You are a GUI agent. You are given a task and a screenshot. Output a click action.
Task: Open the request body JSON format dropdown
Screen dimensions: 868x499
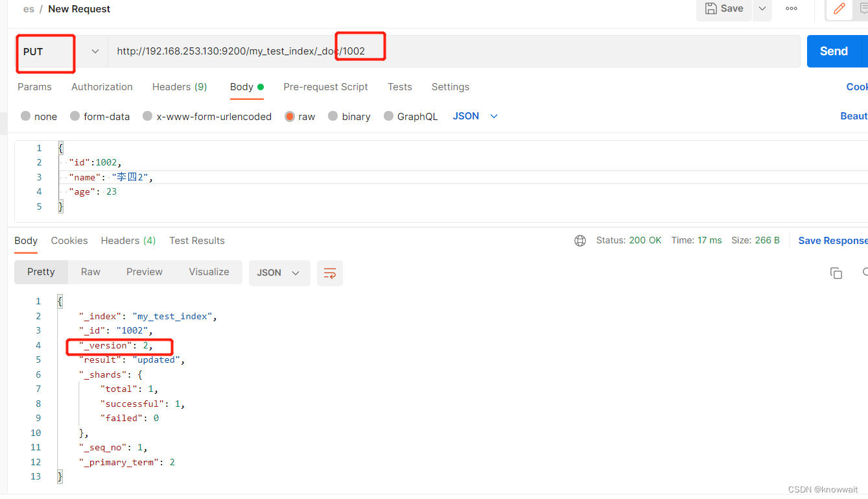pyautogui.click(x=475, y=116)
